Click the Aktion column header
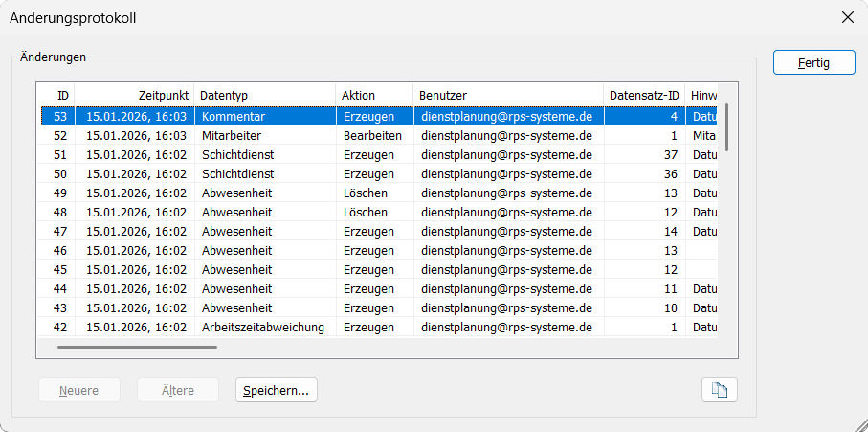Image resolution: width=868 pixels, height=432 pixels. (x=374, y=95)
